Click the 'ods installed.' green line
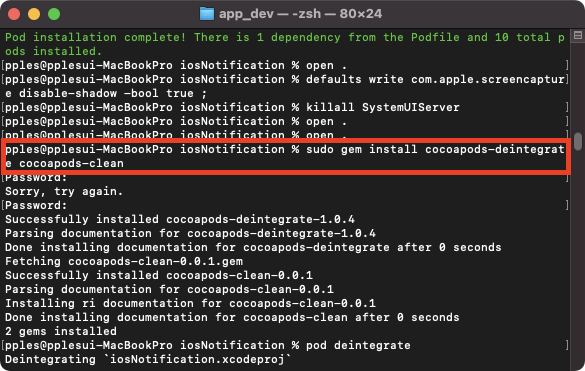Viewport: 585px width, 371px height. coord(53,51)
